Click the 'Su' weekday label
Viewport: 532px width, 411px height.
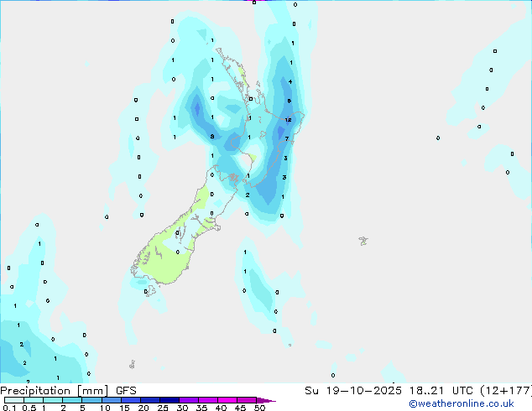click(311, 391)
